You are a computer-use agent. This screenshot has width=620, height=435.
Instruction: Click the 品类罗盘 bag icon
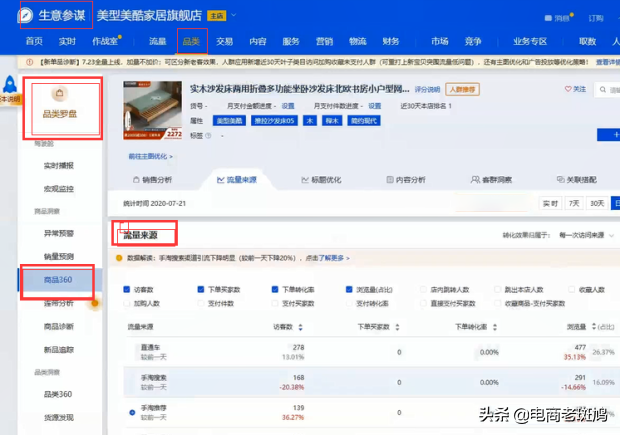click(59, 93)
